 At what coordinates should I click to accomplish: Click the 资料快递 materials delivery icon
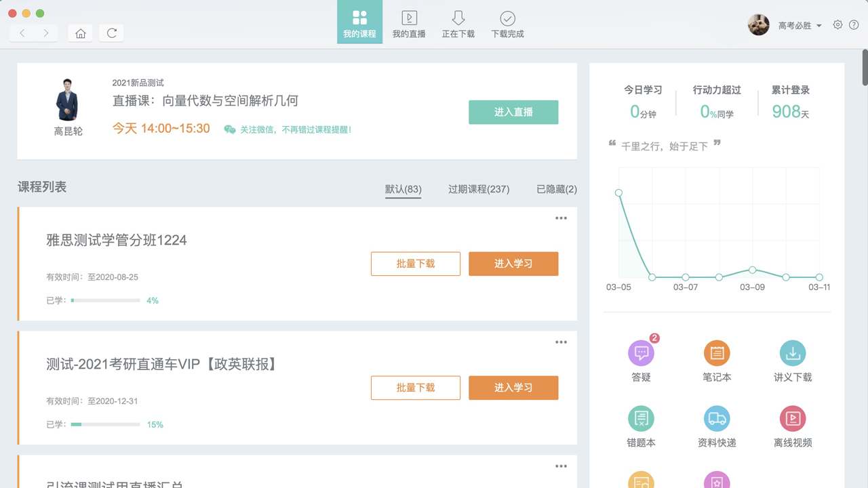(717, 418)
